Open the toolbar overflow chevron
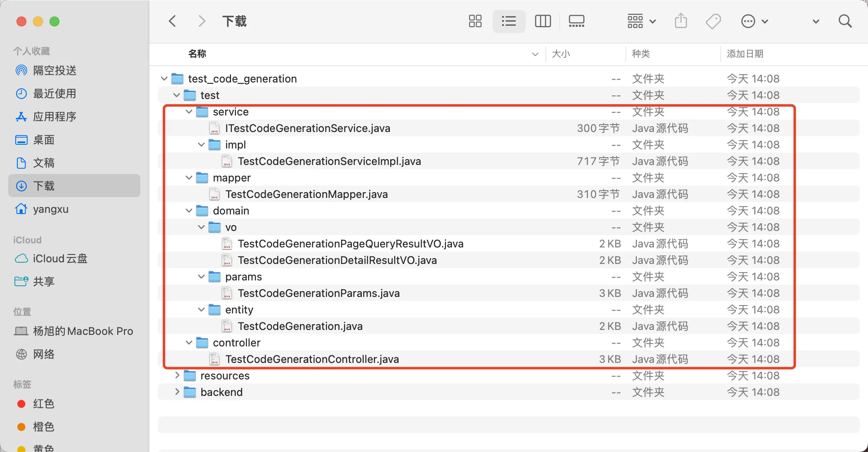The height and width of the screenshot is (452, 868). coord(816,21)
